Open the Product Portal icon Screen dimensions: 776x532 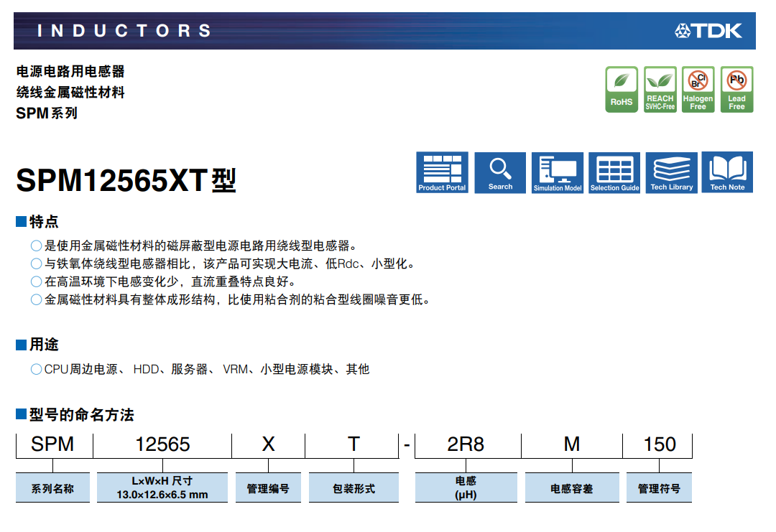coord(442,172)
